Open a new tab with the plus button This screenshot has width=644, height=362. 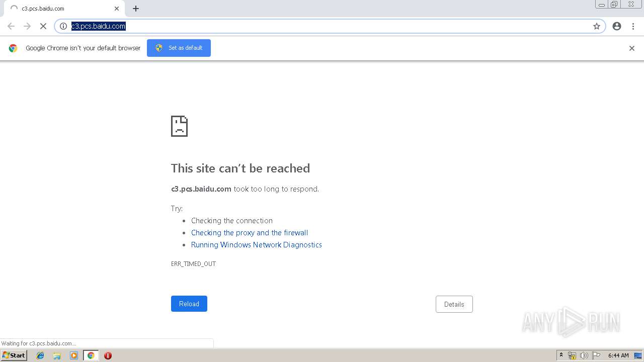click(x=136, y=9)
